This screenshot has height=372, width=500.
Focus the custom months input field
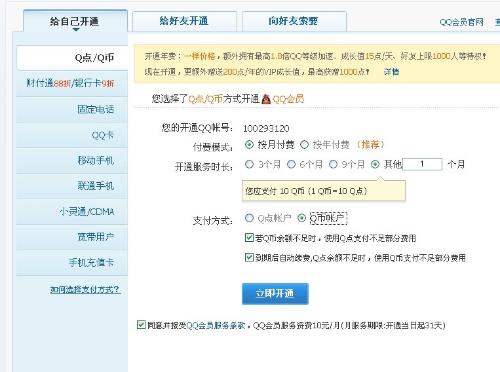click(x=422, y=164)
